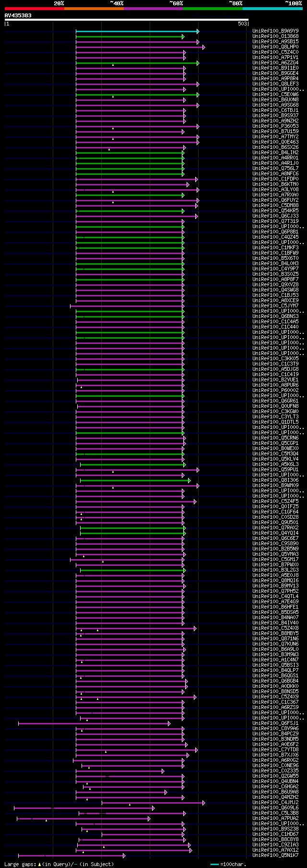Select label UniRef100_C3KK05
Viewport: 307px width, 868px height.
[x=275, y=359]
